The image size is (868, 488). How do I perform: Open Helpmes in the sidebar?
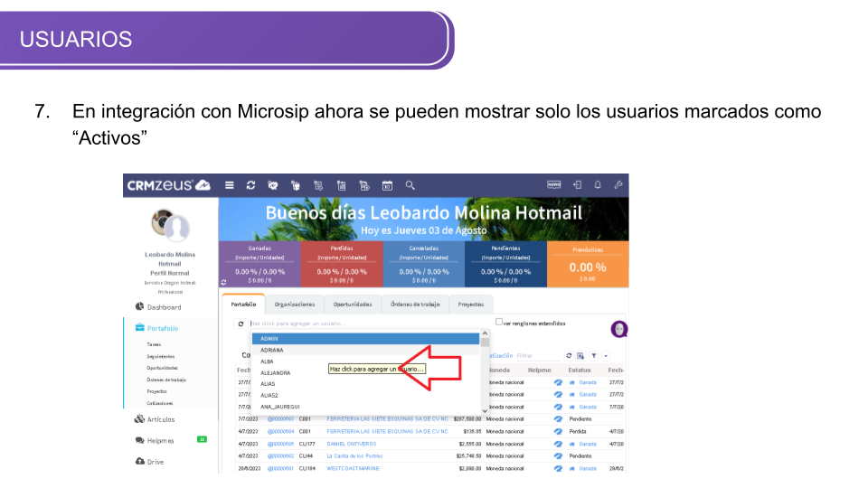(x=155, y=440)
